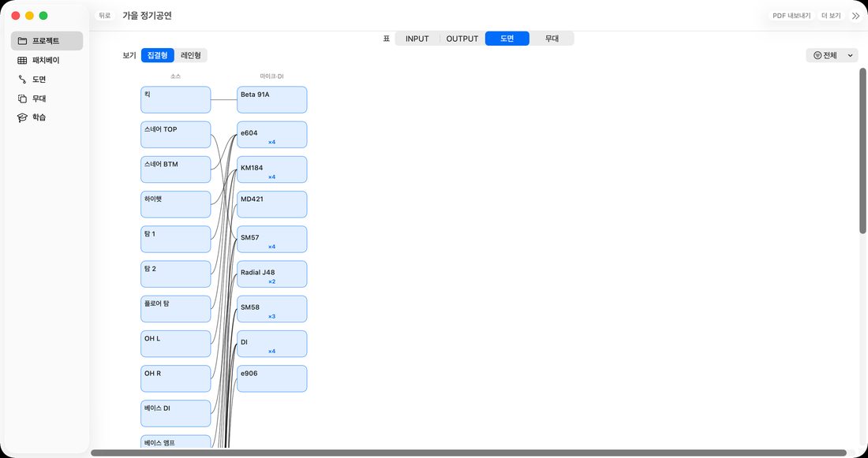Click the stage icon beside 무대 in sidebar
The height and width of the screenshot is (458, 868).
coord(22,99)
